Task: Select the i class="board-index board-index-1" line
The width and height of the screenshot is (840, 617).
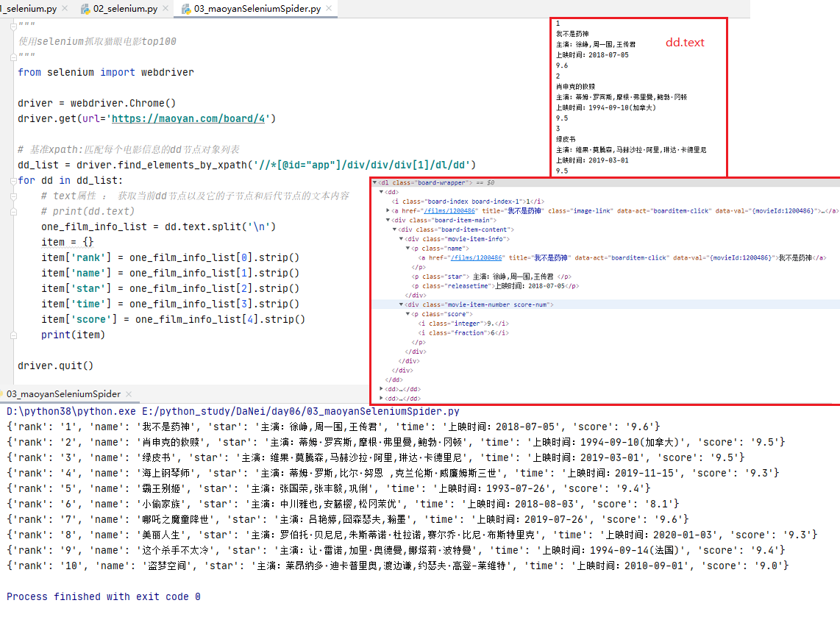Action: click(x=468, y=201)
